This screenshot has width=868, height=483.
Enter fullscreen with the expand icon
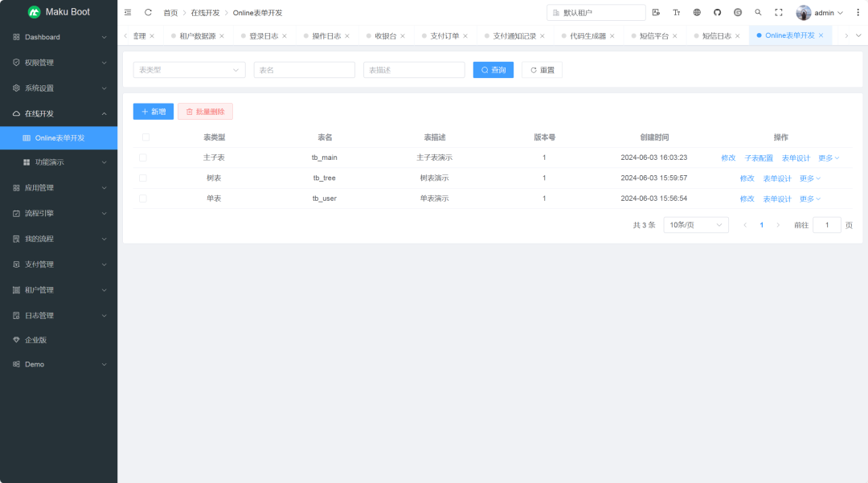point(777,12)
